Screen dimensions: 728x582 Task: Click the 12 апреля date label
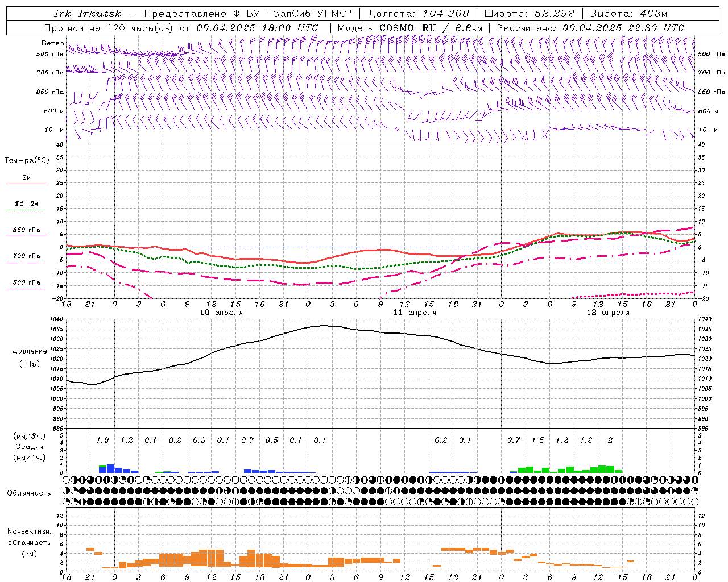[x=608, y=313]
